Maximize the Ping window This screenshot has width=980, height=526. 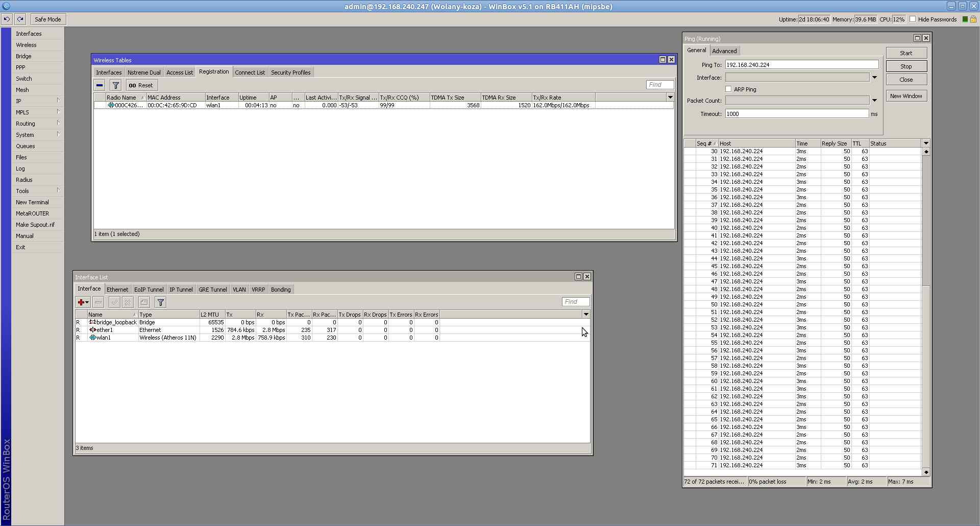[917, 38]
